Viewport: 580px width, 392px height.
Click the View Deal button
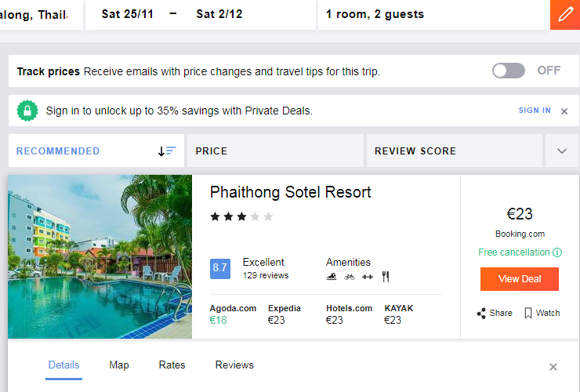point(519,279)
